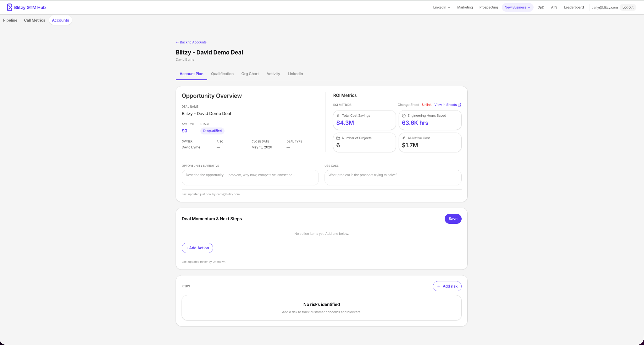Switch to the Org Chart tab
Image resolution: width=644 pixels, height=345 pixels.
tap(250, 74)
